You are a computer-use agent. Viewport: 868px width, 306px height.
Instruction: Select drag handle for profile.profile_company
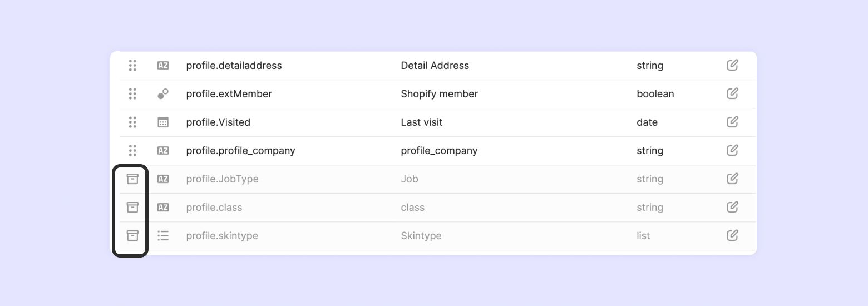pyautogui.click(x=132, y=150)
